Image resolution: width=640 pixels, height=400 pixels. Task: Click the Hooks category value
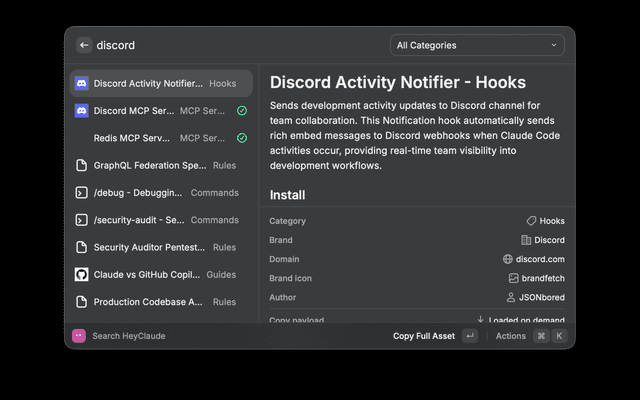[x=552, y=221]
